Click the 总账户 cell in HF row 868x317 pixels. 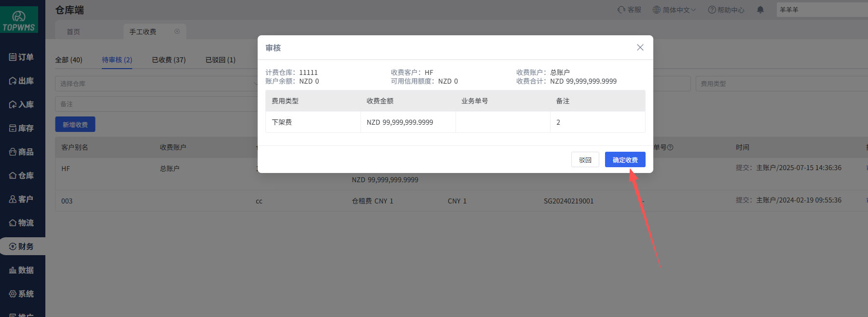point(170,169)
